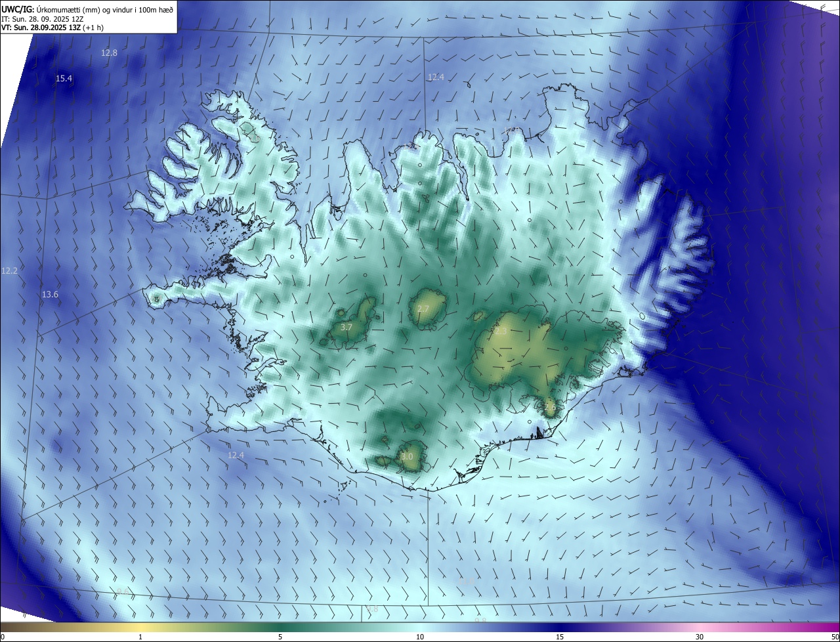The height and width of the screenshot is (642, 840).
Task: Click the 50 tick ending the color scale
Action: [x=835, y=637]
